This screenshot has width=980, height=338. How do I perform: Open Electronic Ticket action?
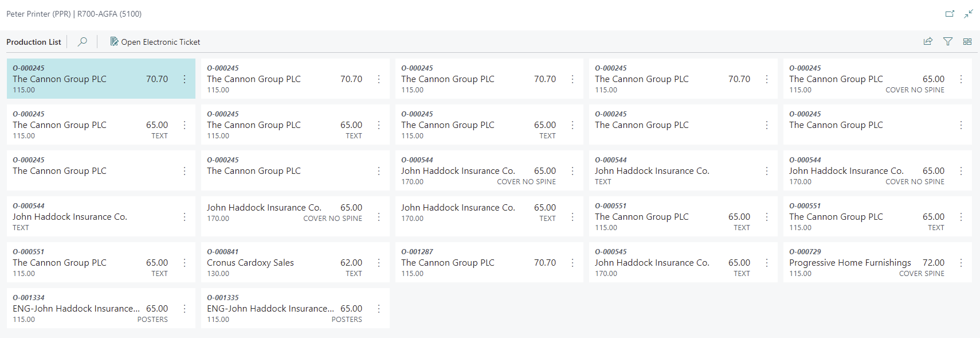(x=155, y=42)
